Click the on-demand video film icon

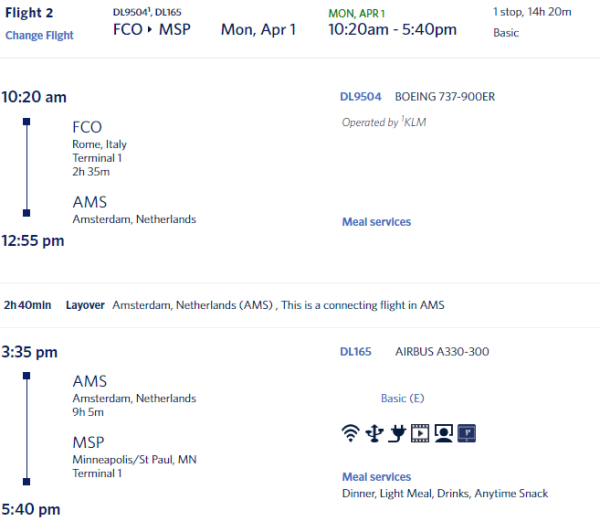pos(420,433)
